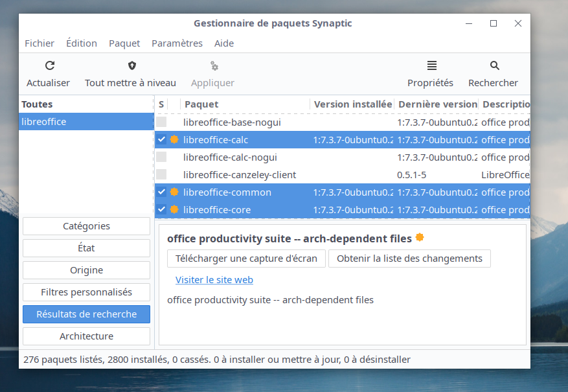
Task: Click the orange badge next to libreoffice-common
Action: point(174,192)
